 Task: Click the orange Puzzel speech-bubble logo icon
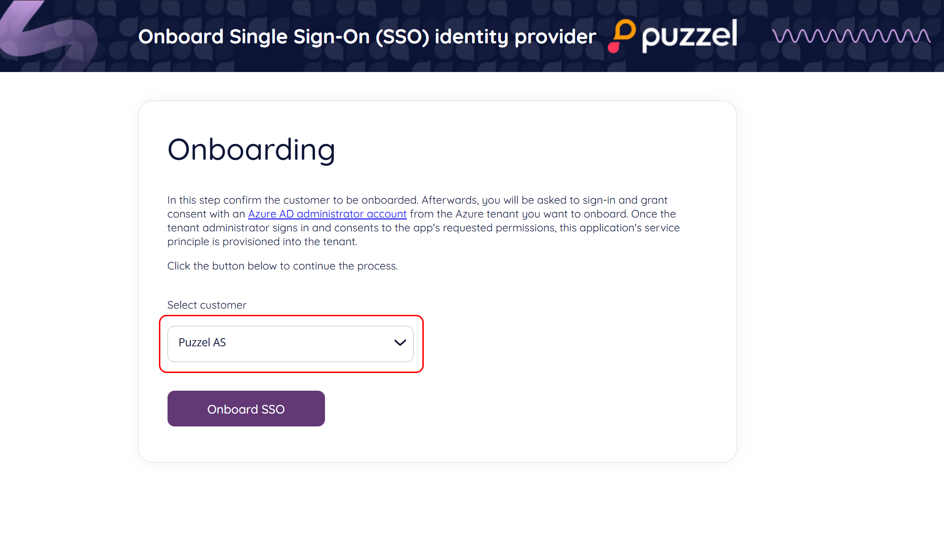click(x=625, y=30)
